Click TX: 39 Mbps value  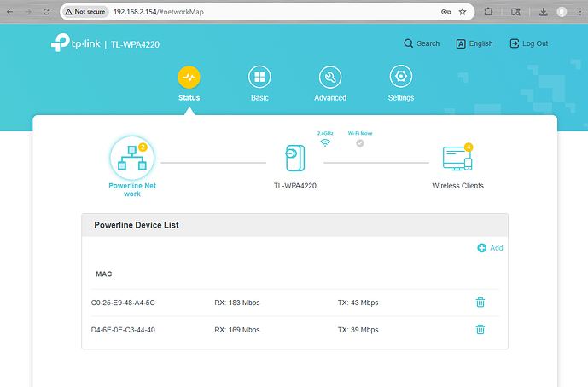358,330
